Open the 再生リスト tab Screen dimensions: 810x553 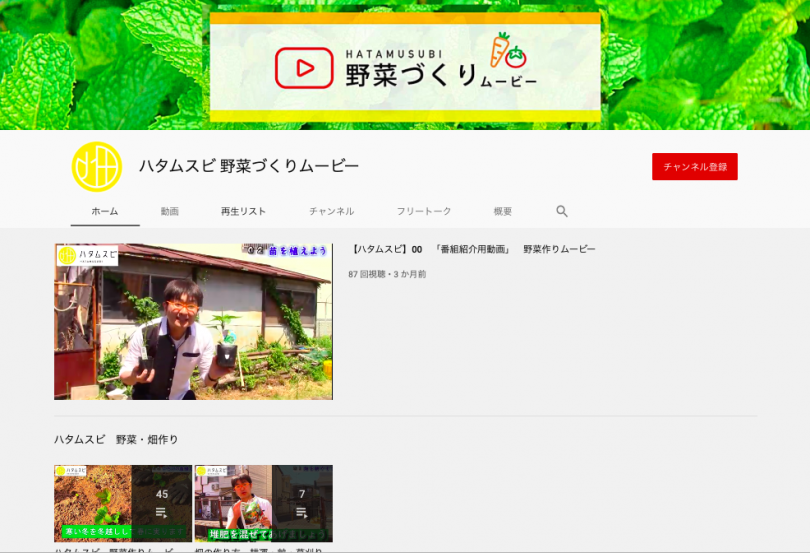(243, 211)
